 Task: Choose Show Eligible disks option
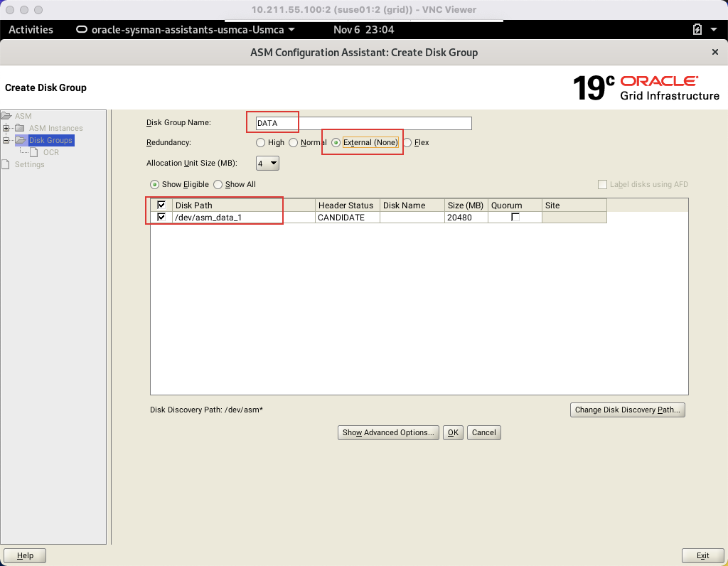point(154,184)
